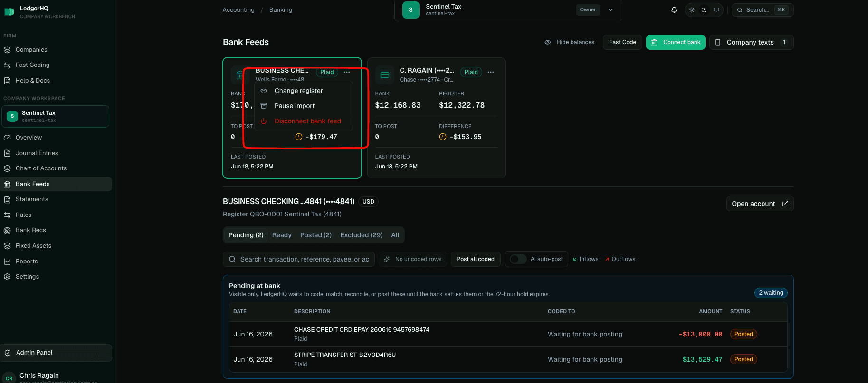Switch to the light theme sun icon

coord(692,10)
